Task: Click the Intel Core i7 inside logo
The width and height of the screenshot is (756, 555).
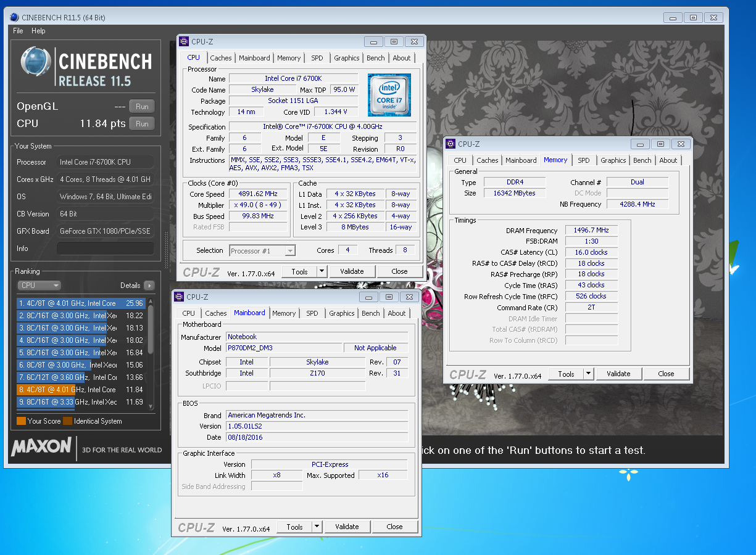Action: pyautogui.click(x=389, y=95)
